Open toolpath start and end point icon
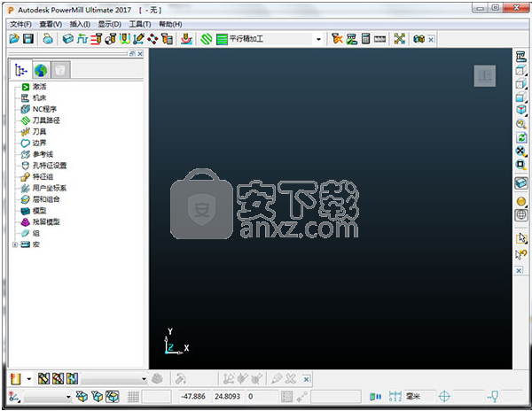The width and height of the screenshot is (532, 411). point(111,39)
